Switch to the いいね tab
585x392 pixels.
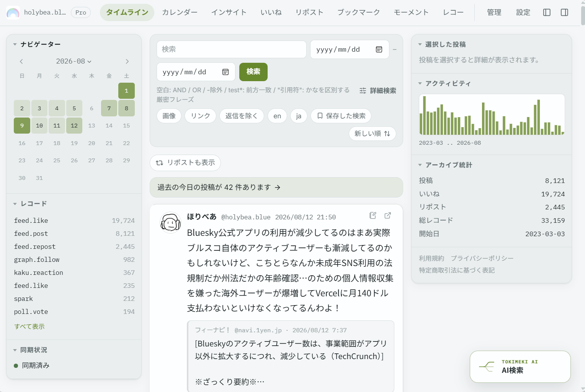[271, 12]
